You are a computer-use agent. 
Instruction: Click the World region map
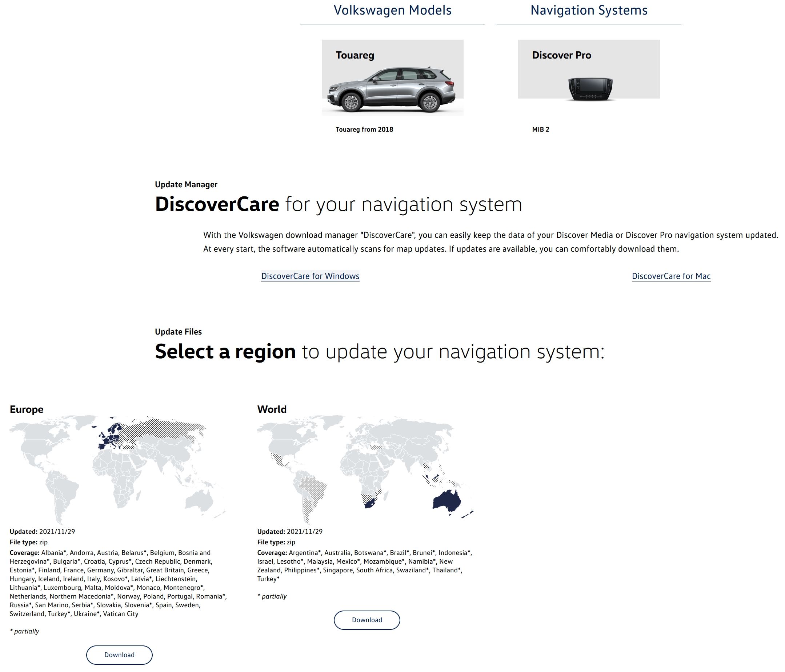pos(366,470)
